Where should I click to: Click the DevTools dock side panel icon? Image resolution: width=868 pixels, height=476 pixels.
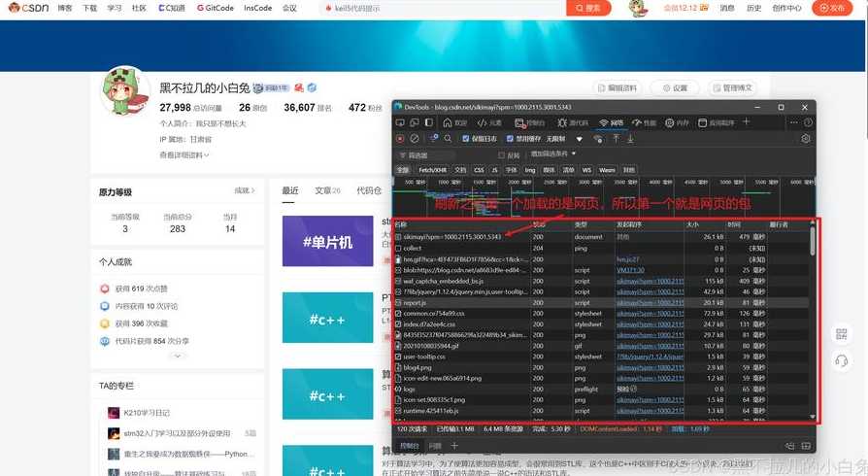[x=429, y=122]
